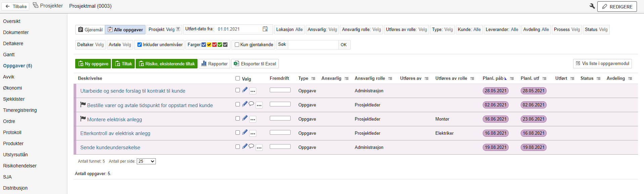
Task: Enable Kun gjentakende checkbox
Action: [x=237, y=44]
